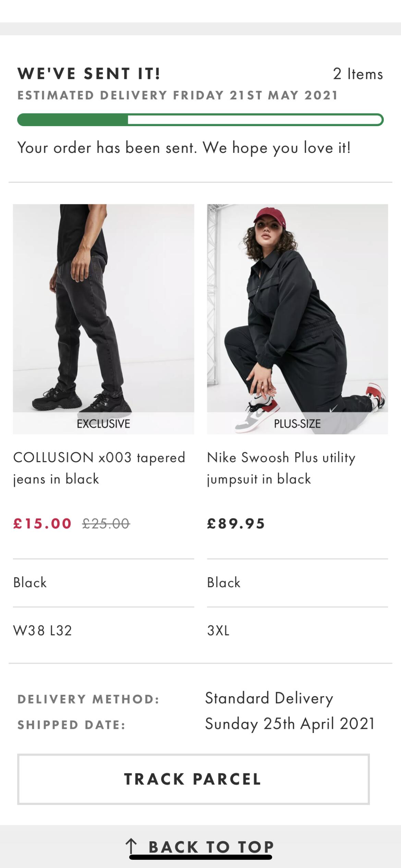Open the COLLUSION tapered jeans product photo
The height and width of the screenshot is (868, 401).
tap(104, 309)
